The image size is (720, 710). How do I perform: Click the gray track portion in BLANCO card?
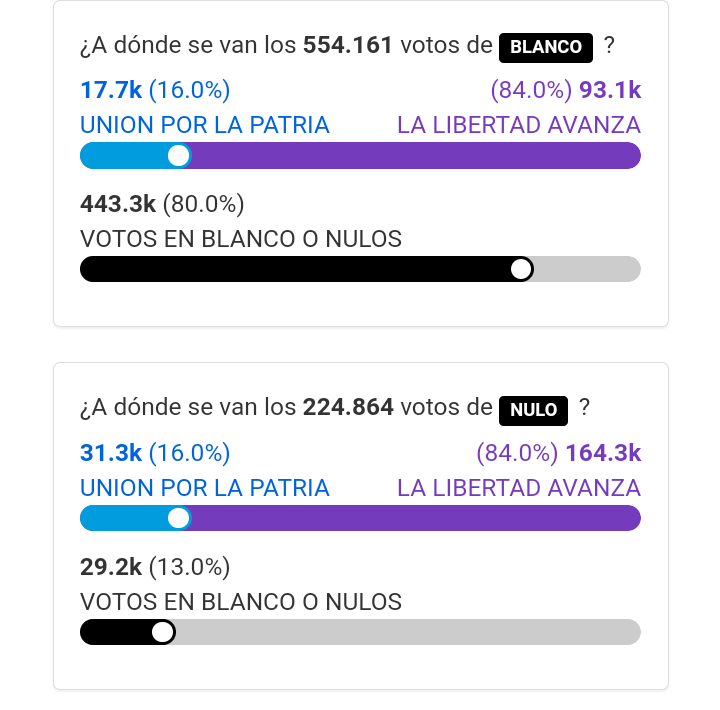(587, 270)
